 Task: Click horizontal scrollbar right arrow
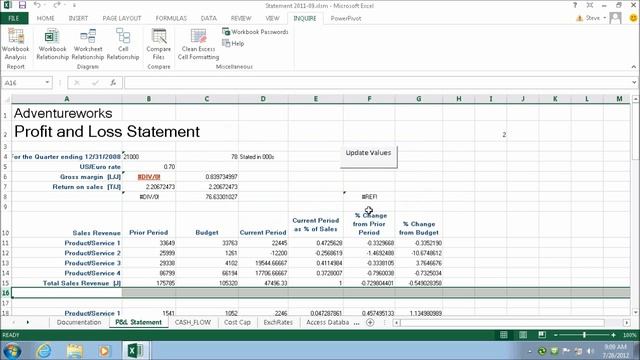click(627, 323)
